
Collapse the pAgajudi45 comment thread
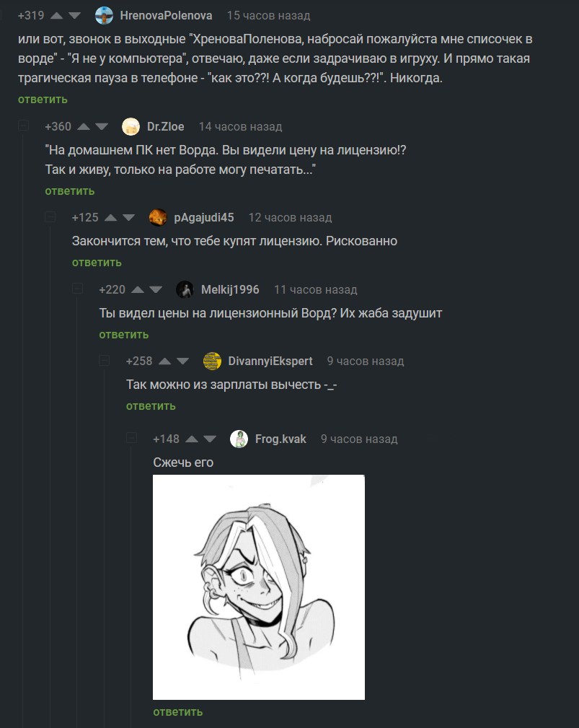click(50, 217)
